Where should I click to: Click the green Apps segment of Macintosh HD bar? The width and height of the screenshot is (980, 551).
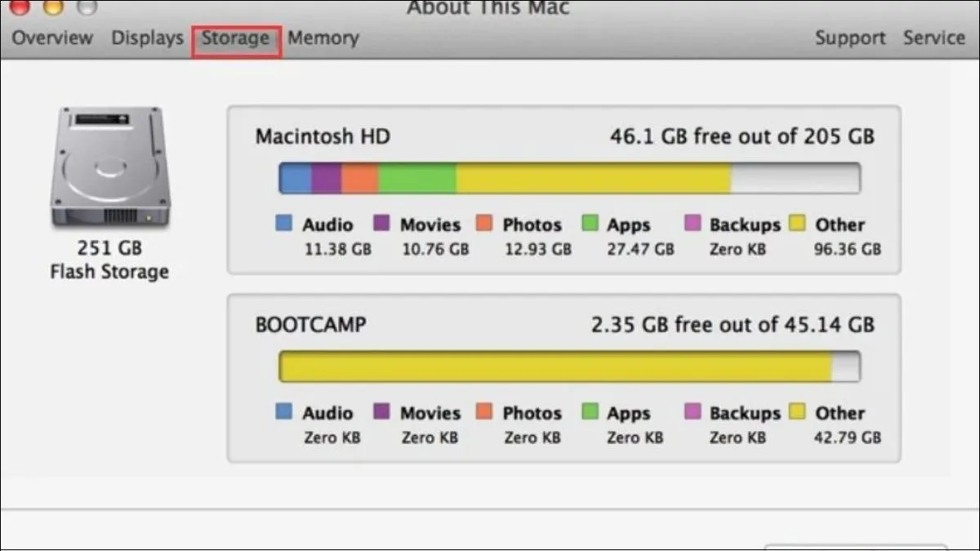point(416,178)
